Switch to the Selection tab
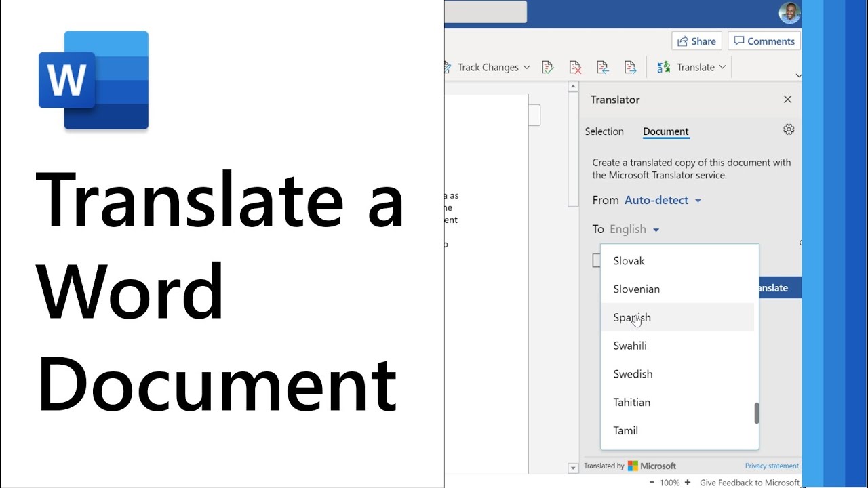 tap(604, 131)
